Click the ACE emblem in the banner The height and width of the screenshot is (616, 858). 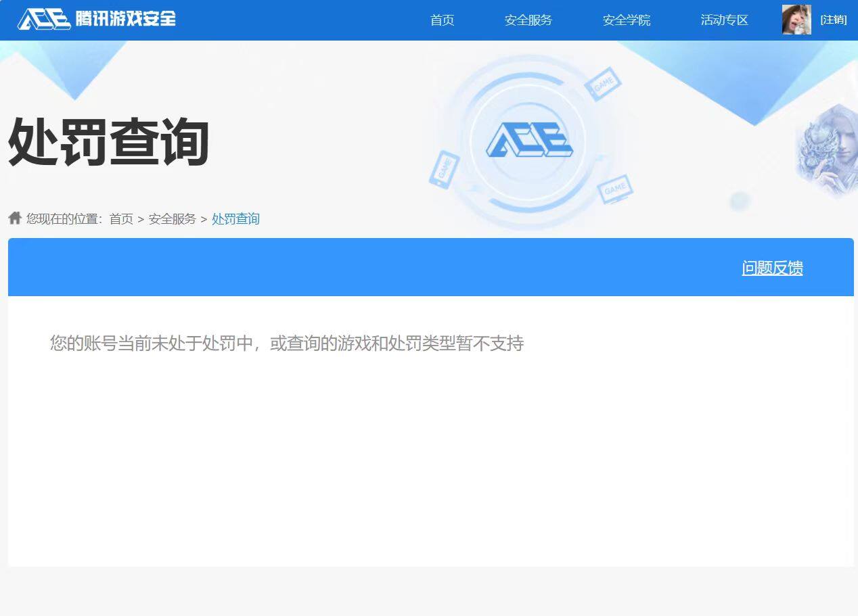(x=529, y=140)
